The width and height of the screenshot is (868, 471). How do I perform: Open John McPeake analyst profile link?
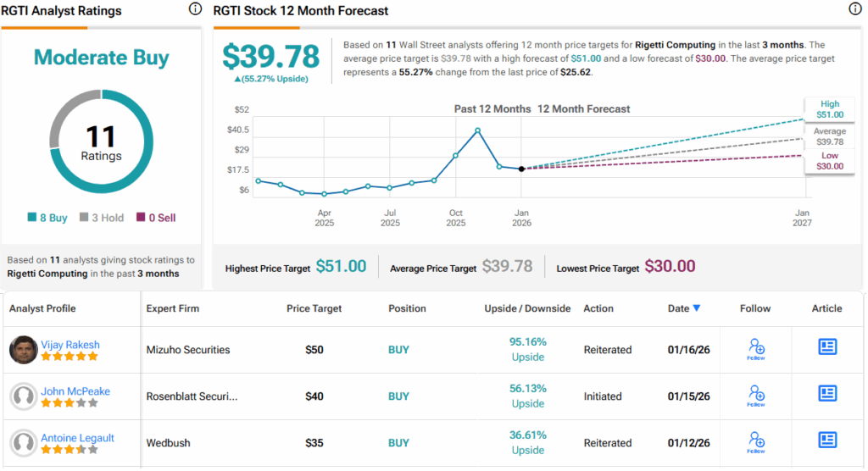[x=75, y=391]
